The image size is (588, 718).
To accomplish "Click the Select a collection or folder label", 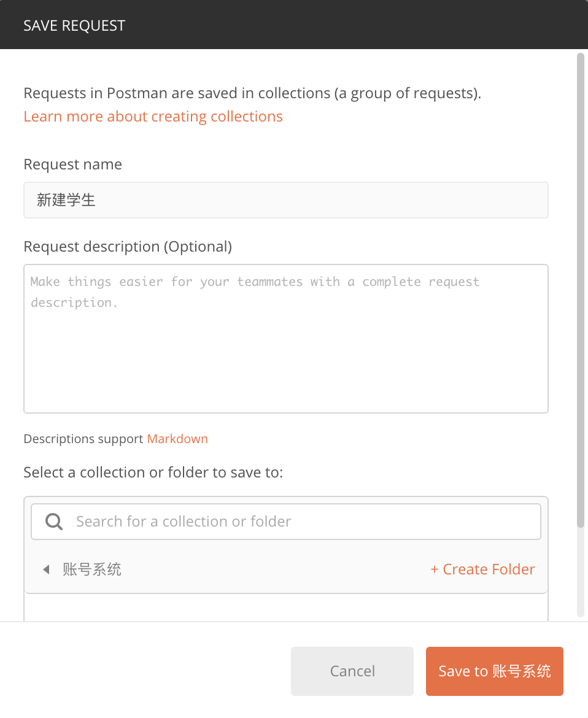I will pyautogui.click(x=153, y=472).
